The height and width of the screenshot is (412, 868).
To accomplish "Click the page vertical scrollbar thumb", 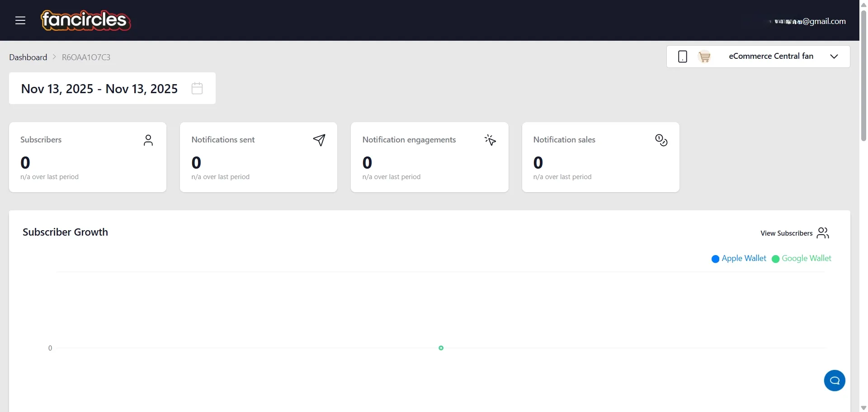I will [x=863, y=75].
